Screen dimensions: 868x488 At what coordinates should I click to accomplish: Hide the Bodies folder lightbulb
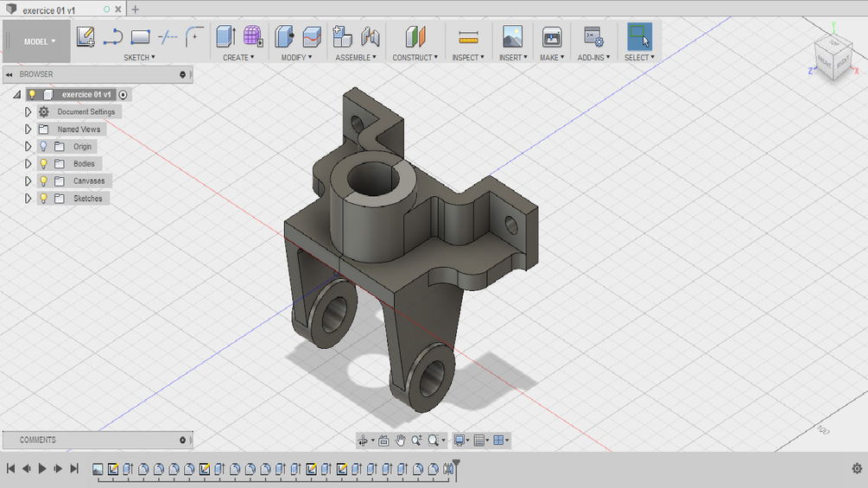(43, 164)
